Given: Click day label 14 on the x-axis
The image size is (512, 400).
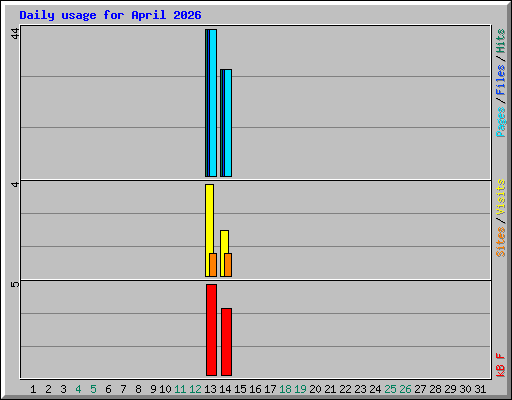Looking at the screenshot, I should pyautogui.click(x=225, y=389).
